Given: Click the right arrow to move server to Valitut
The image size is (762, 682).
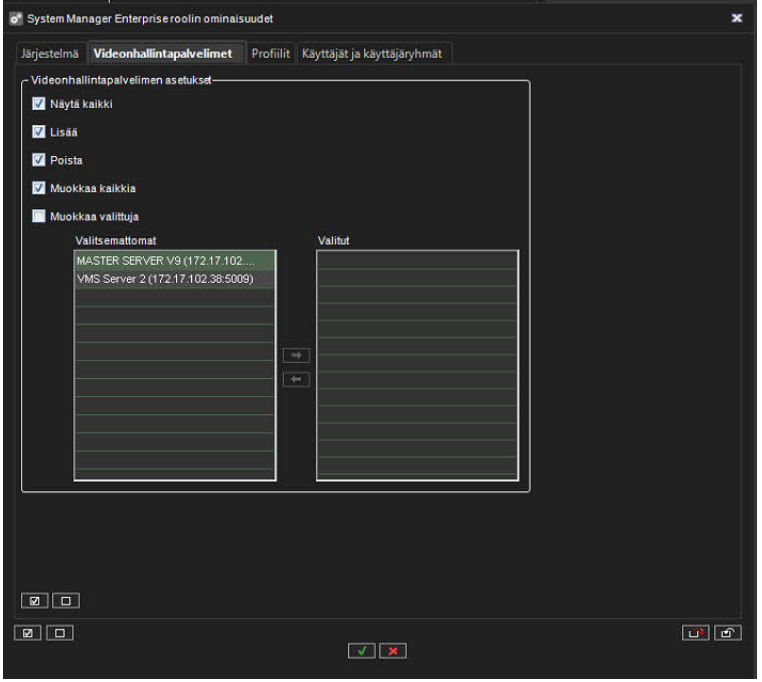Looking at the screenshot, I should 296,355.
